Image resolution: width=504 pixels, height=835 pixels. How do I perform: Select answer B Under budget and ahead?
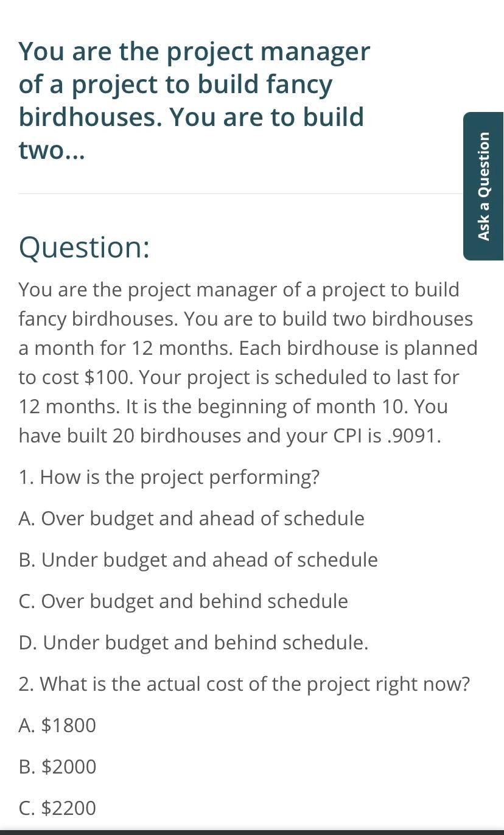coord(198,560)
